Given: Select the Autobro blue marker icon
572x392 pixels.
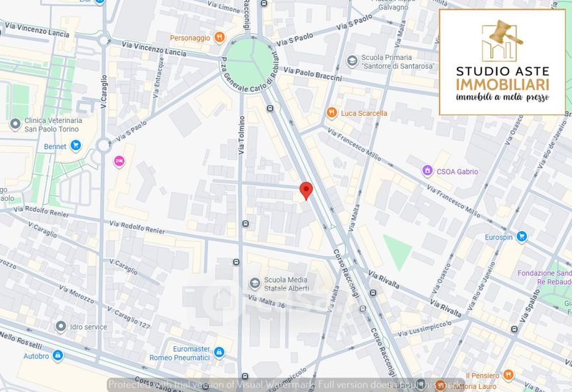Looking at the screenshot, I should click(58, 355).
